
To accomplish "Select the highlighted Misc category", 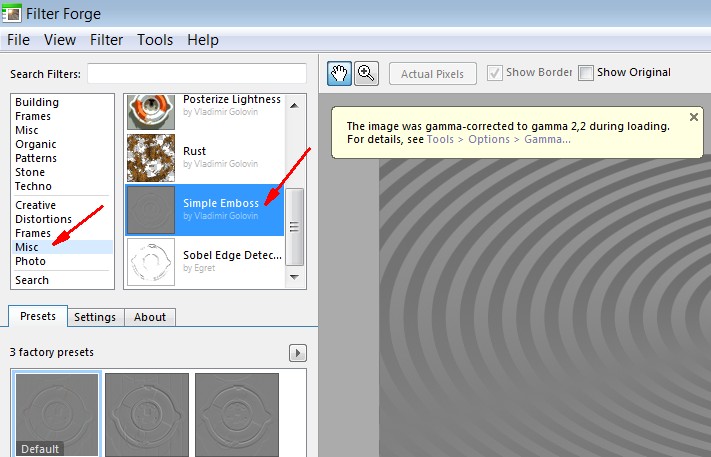I will (63, 247).
